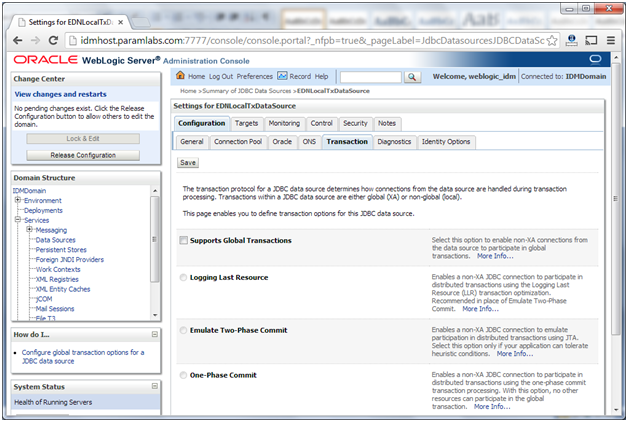Click the Domain Structure scroll up arrow
The height and width of the screenshot is (422, 628).
point(155,191)
